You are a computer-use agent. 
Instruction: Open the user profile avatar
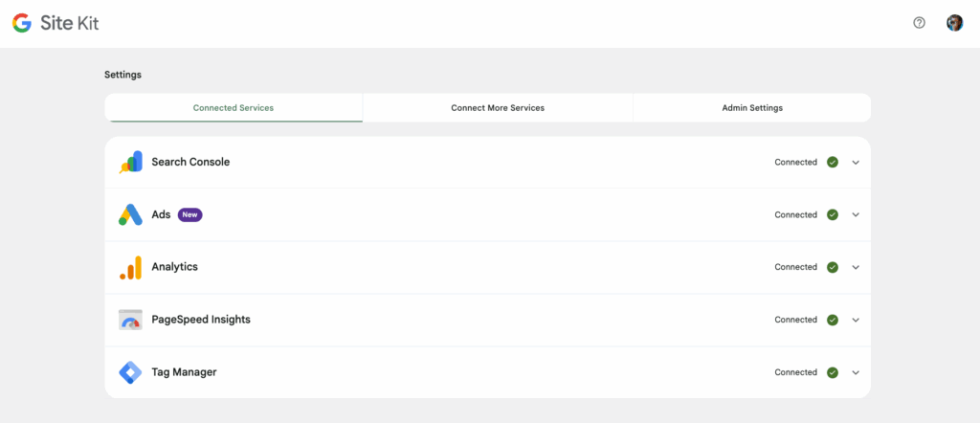(x=954, y=23)
